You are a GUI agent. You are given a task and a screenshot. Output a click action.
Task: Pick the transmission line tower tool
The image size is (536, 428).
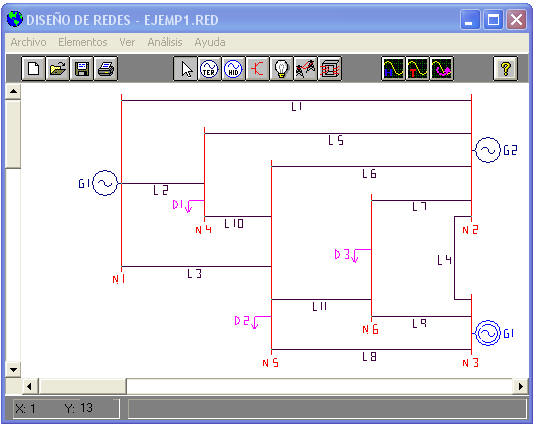click(x=305, y=69)
